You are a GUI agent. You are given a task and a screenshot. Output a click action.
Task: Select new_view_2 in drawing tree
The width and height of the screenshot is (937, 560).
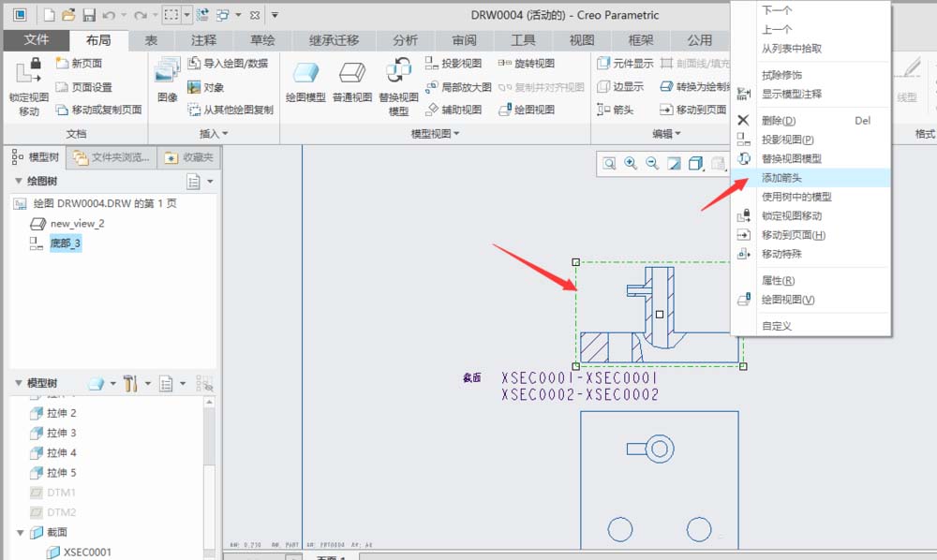[77, 223]
